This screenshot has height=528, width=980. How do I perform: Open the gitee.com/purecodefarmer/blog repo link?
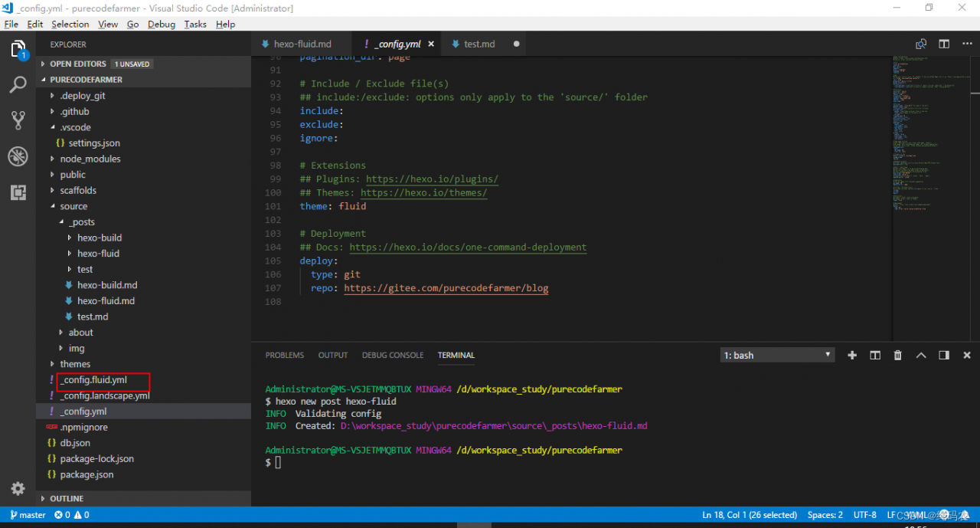pyautogui.click(x=446, y=288)
